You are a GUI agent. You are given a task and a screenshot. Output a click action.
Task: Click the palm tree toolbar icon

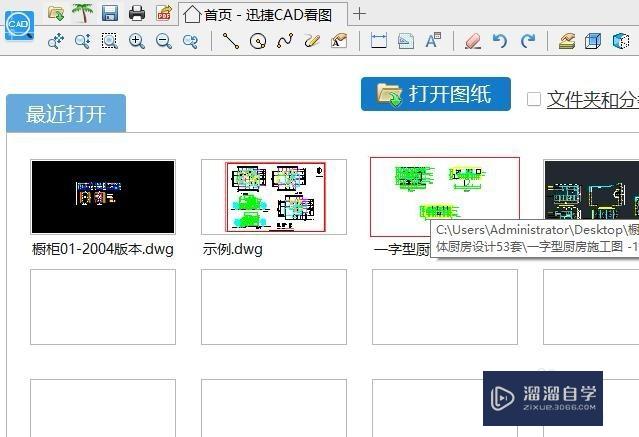click(x=83, y=13)
